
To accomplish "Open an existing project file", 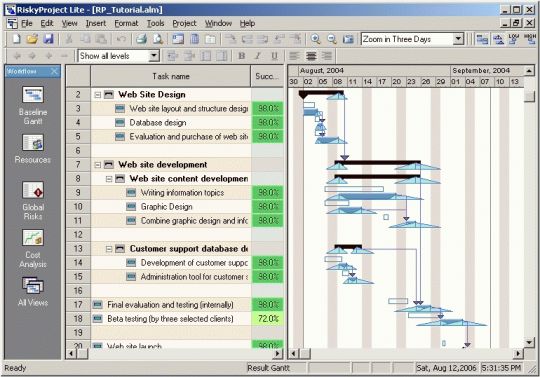I will tap(32, 39).
